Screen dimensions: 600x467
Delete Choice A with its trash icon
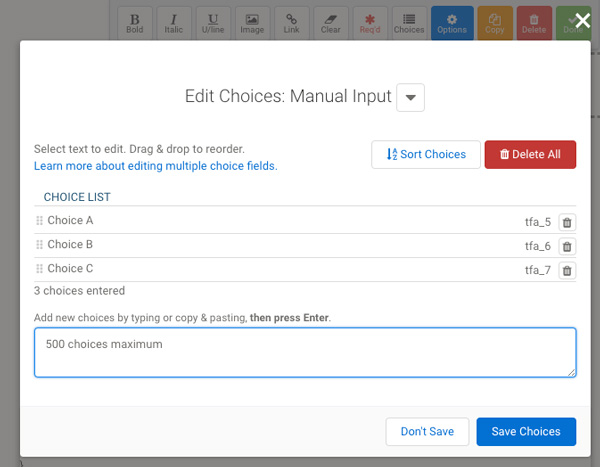click(x=567, y=222)
